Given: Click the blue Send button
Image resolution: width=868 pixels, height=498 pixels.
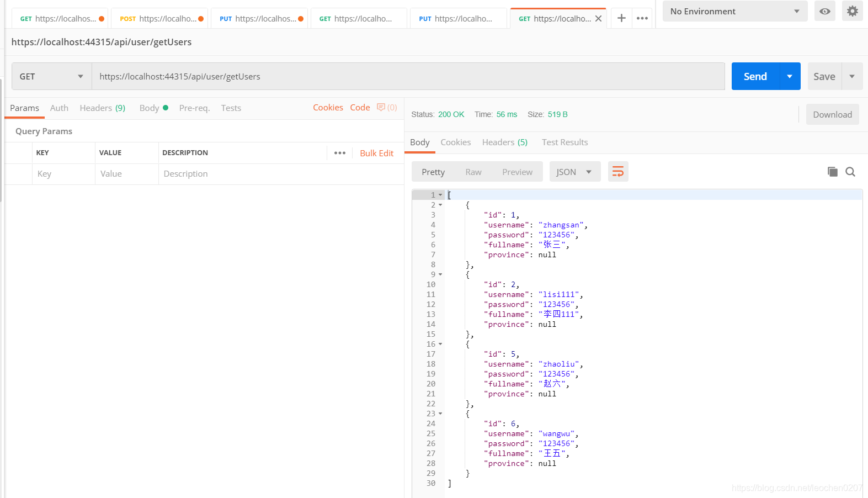Looking at the screenshot, I should [755, 76].
